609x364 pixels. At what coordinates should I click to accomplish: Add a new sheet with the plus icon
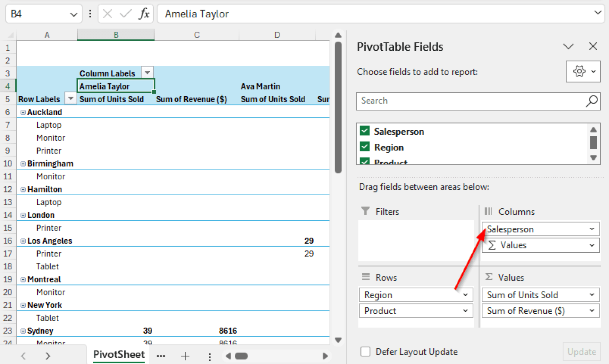click(x=185, y=356)
